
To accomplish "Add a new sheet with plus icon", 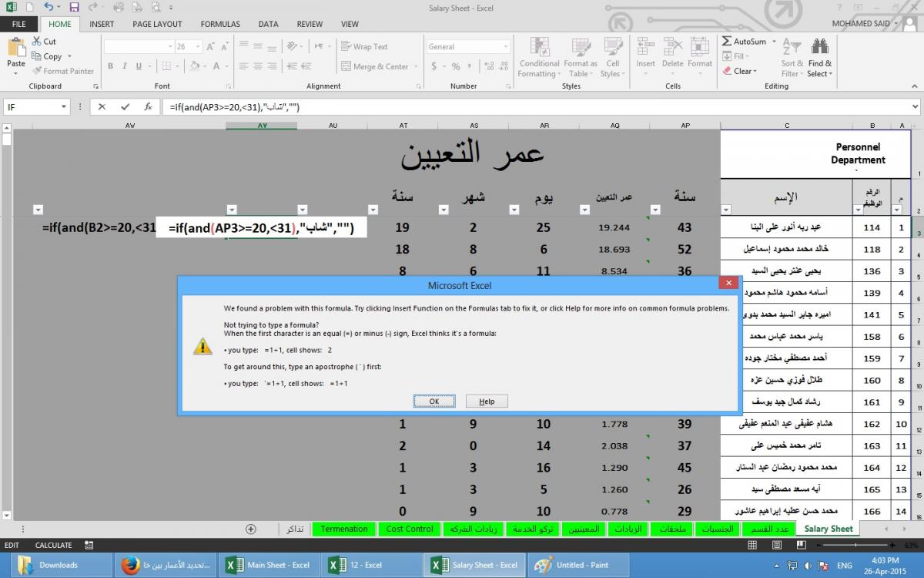I will (x=250, y=529).
